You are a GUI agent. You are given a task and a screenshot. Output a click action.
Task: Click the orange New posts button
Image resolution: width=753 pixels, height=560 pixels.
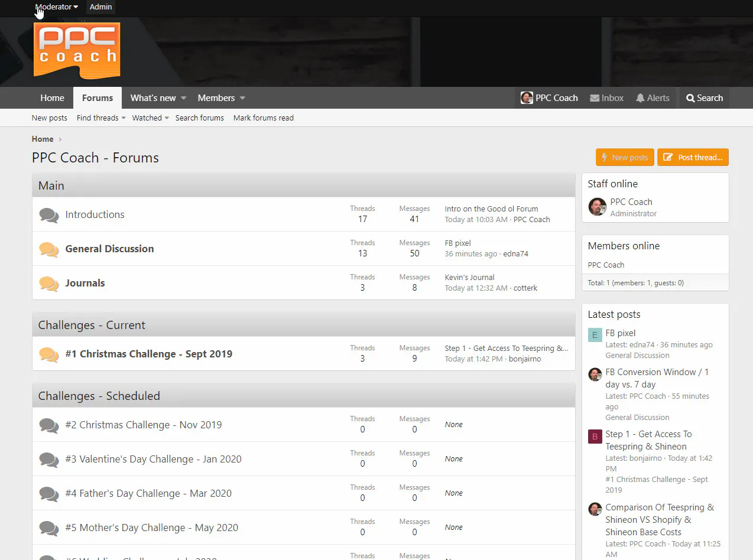point(625,157)
